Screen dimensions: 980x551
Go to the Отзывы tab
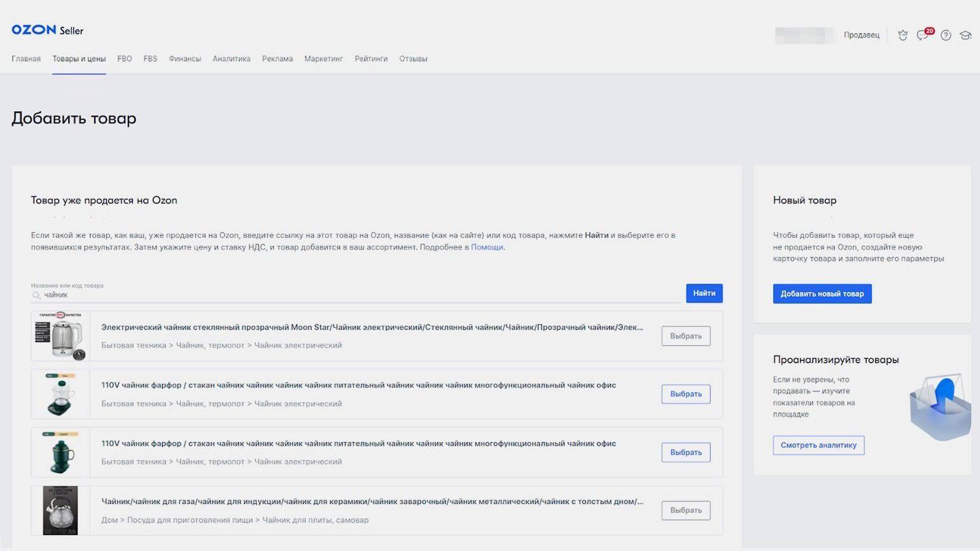click(x=413, y=59)
